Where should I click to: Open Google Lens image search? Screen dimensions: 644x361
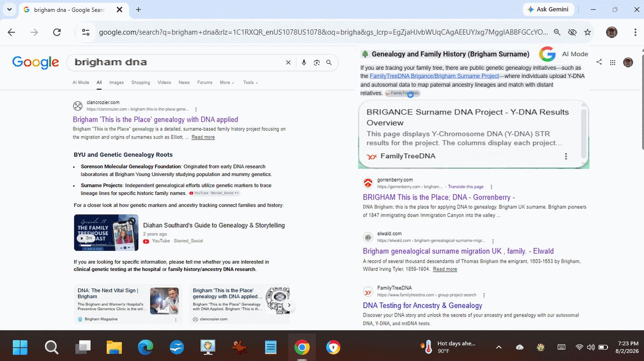coord(317,63)
